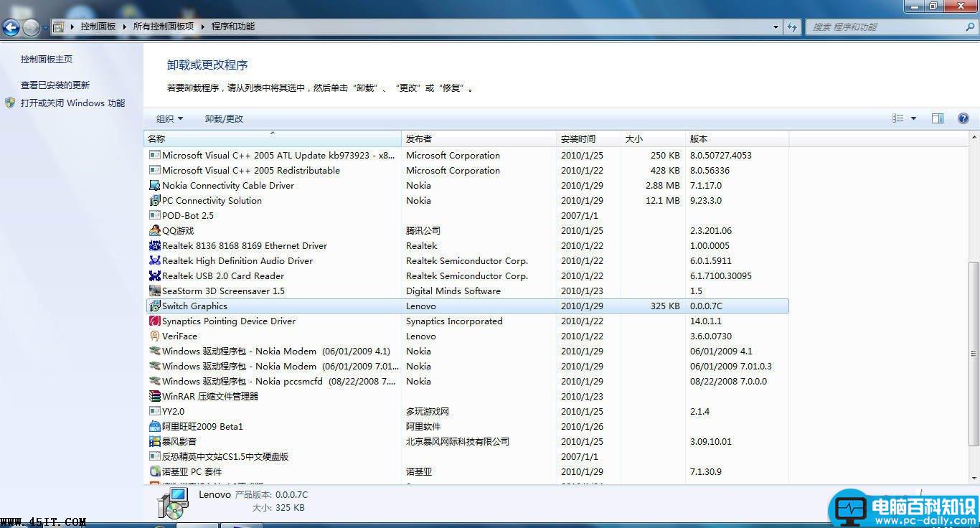
Task: Click the 卸载/更改 toolbar button
Action: (x=224, y=119)
